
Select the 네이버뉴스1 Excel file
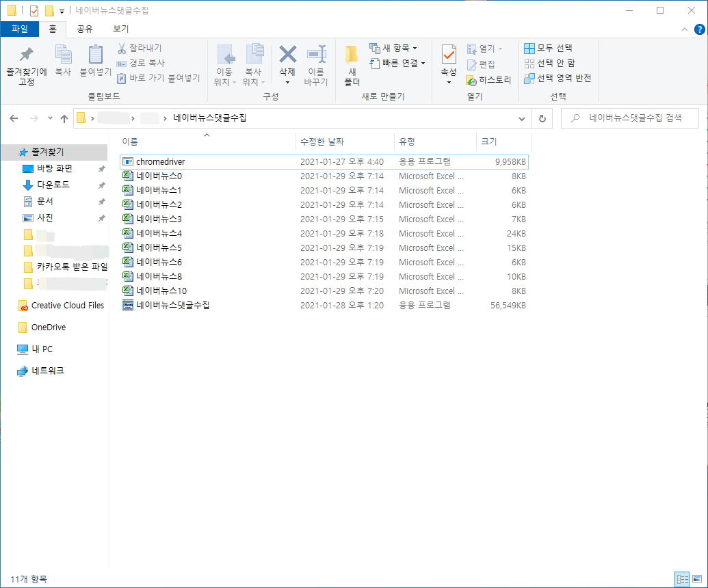click(324, 191)
